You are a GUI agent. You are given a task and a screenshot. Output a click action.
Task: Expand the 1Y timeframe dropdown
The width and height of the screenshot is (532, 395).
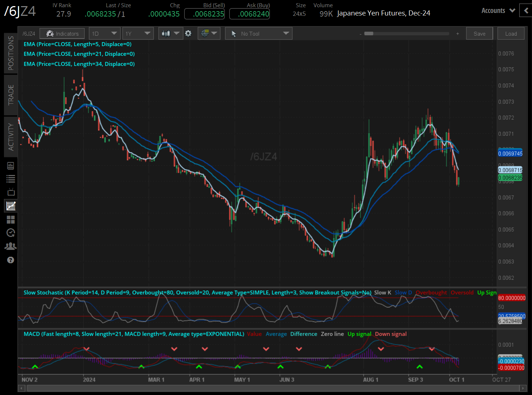click(x=138, y=33)
